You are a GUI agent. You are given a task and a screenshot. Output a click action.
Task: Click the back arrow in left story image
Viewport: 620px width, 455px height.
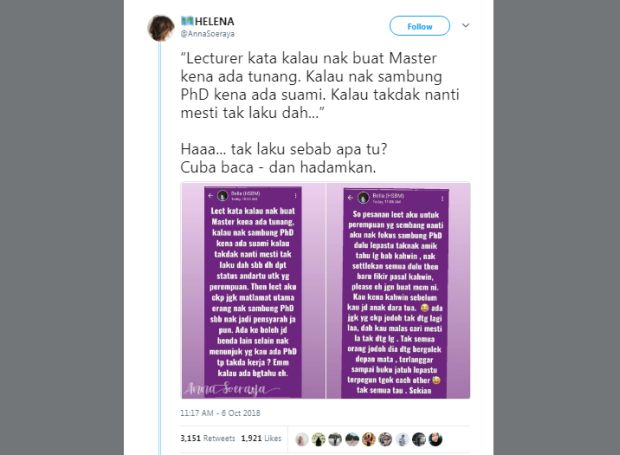click(210, 196)
